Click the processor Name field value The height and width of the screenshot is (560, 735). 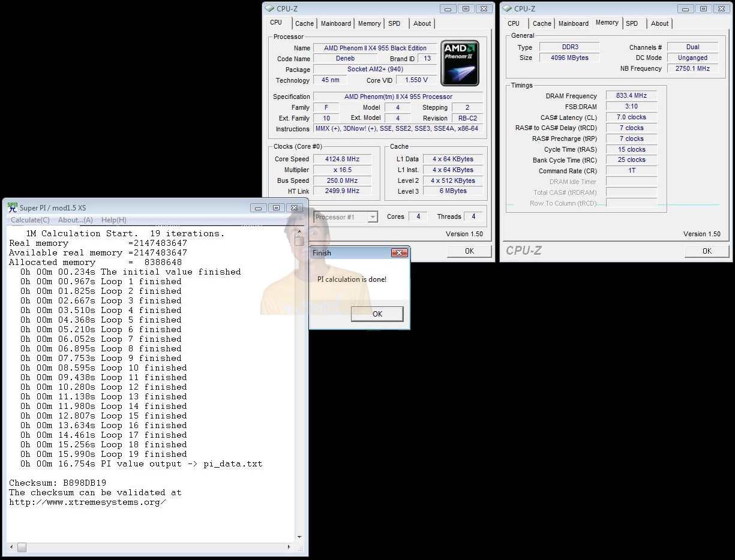tap(375, 48)
